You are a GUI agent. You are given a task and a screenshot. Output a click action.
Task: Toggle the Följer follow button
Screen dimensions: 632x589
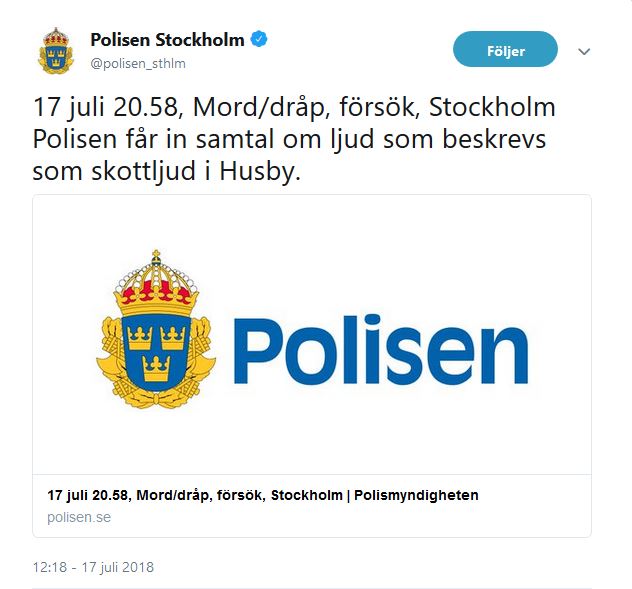(505, 49)
